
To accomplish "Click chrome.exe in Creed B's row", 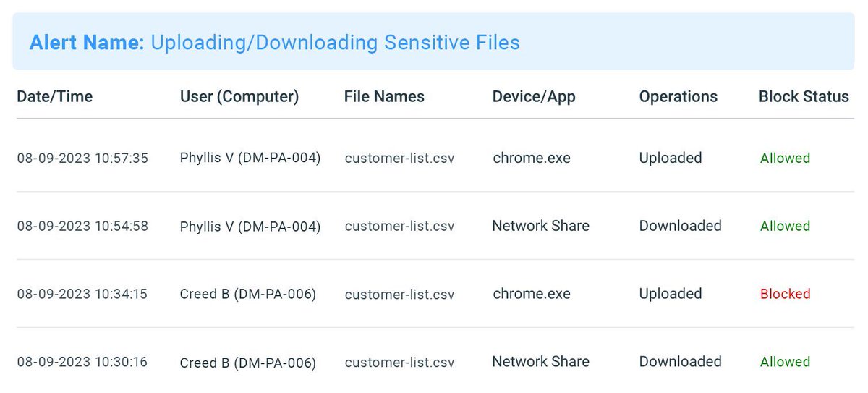I will click(x=532, y=294).
